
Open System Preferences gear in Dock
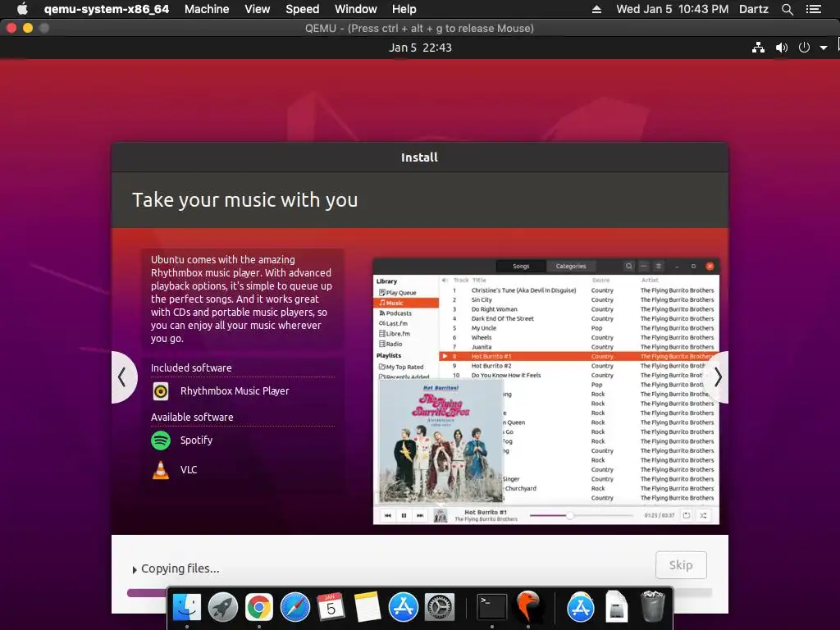(440, 607)
